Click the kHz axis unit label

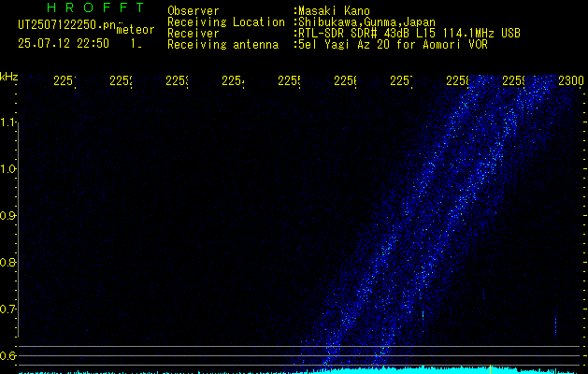[9, 77]
